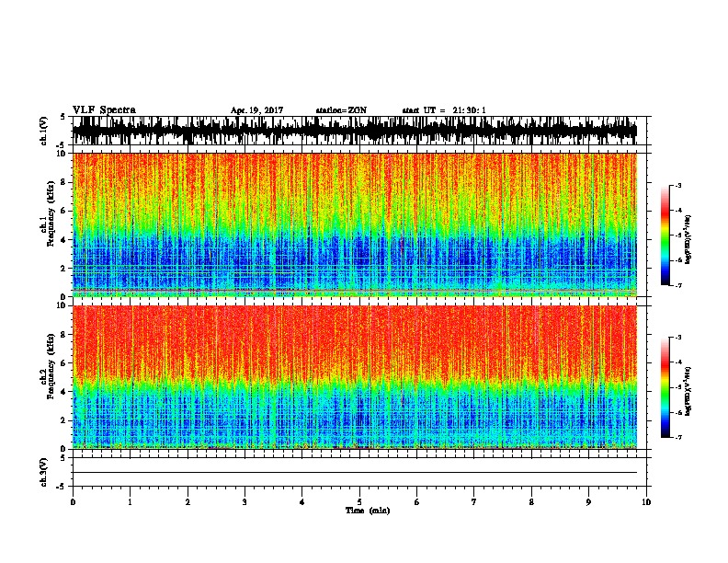Click time axis tick label "0"
728x563 pixels.
click(x=73, y=502)
